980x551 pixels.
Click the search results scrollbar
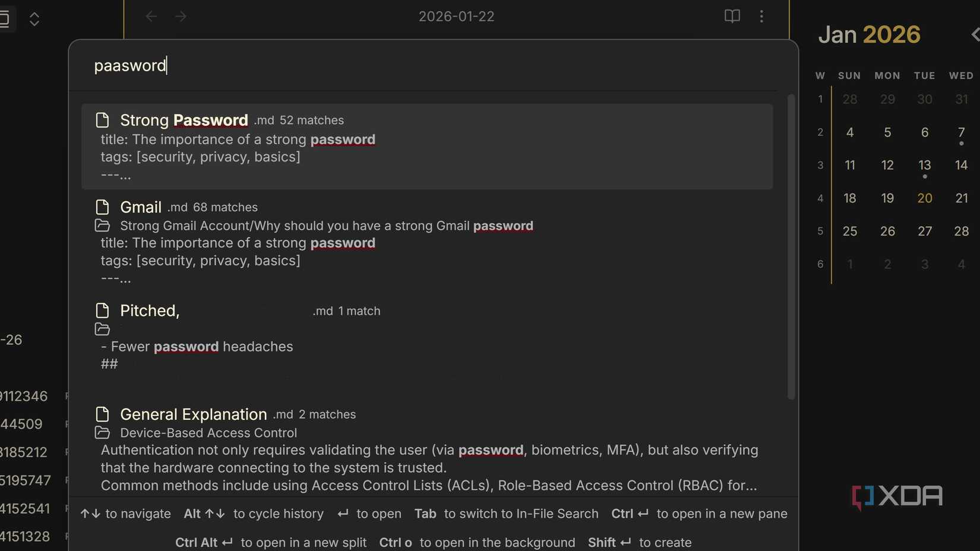[791, 246]
